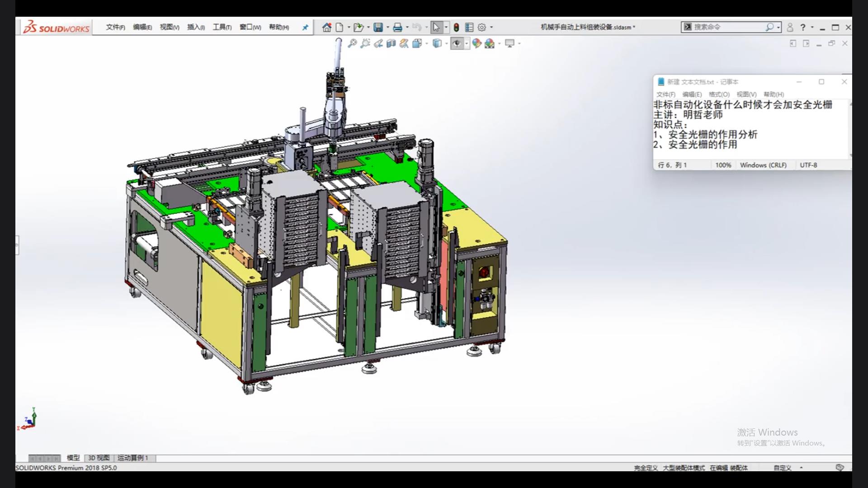Open a file using the Open folder icon
Viewport: 868px width, 488px height.
coord(359,27)
